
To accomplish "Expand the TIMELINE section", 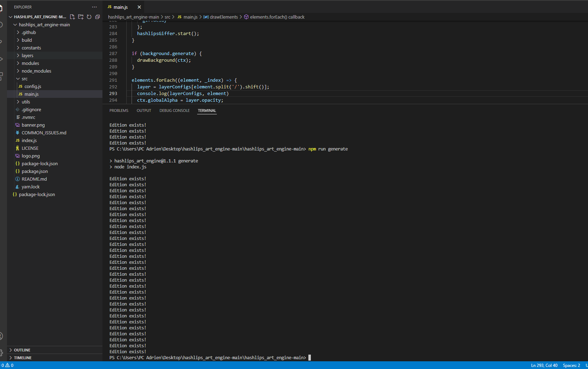I will (x=23, y=357).
